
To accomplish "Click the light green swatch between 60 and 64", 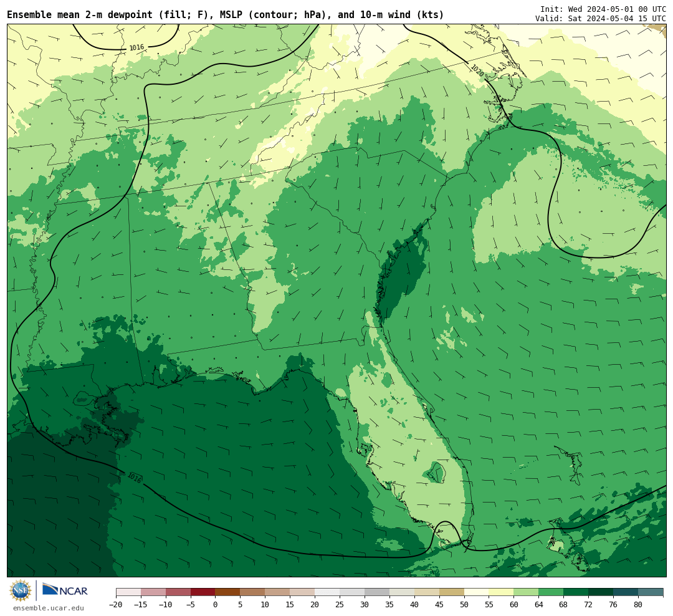I will click(526, 592).
